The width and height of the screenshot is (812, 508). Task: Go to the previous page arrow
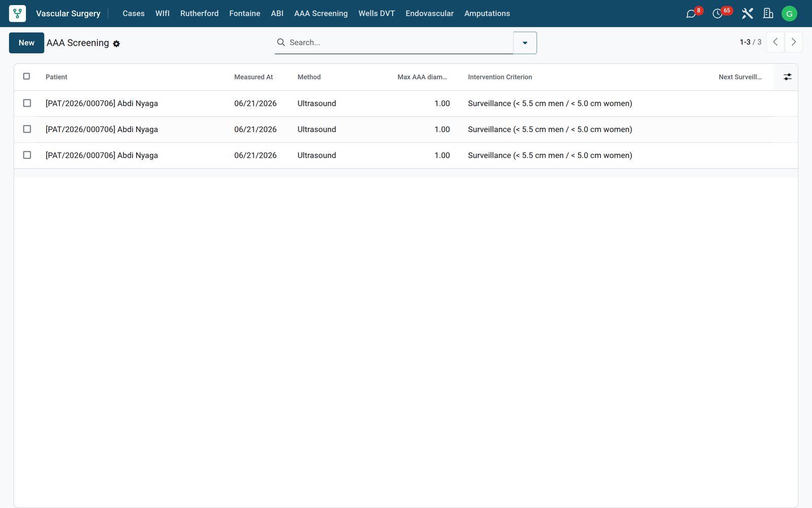(775, 42)
